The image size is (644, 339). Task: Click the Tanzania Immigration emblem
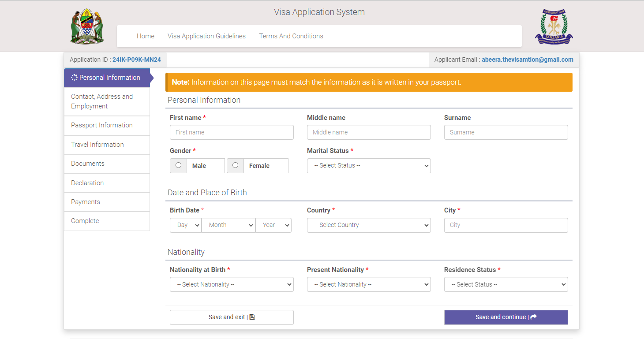tap(554, 26)
